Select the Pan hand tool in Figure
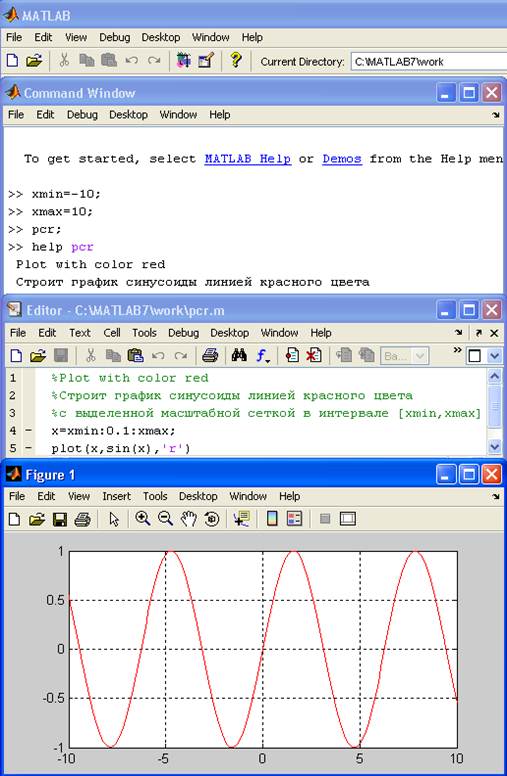The width and height of the screenshot is (507, 776). pos(189,519)
